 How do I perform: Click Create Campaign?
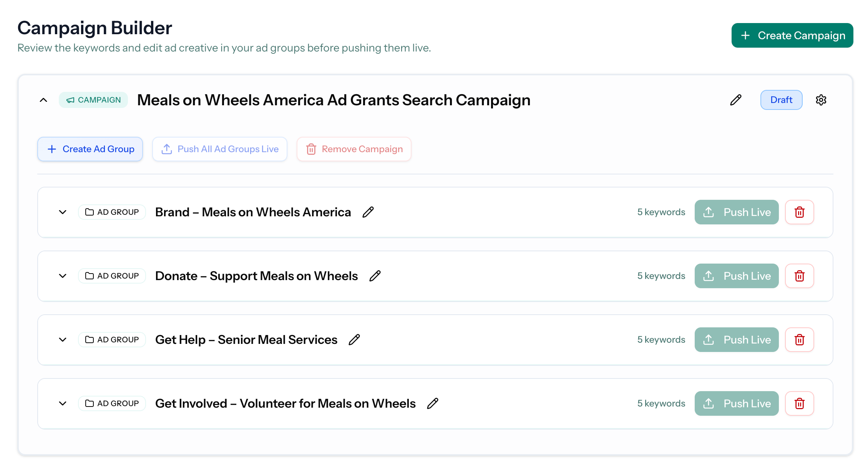tap(792, 35)
